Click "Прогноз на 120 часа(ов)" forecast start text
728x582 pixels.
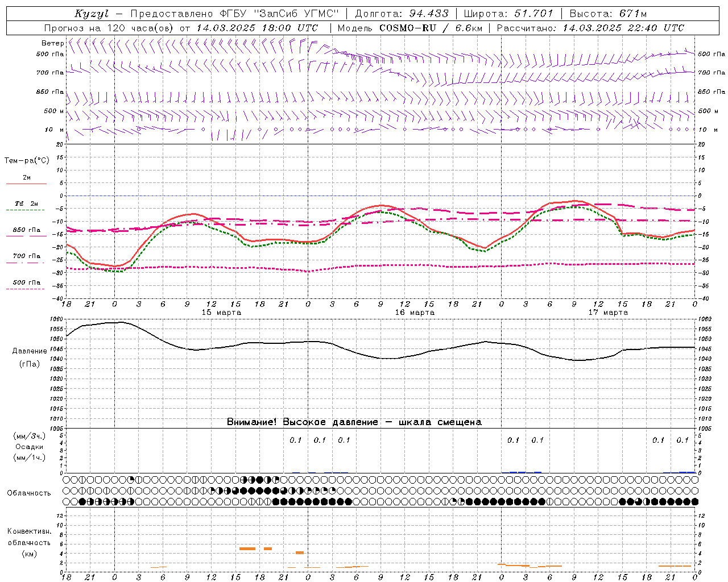pyautogui.click(x=110, y=28)
